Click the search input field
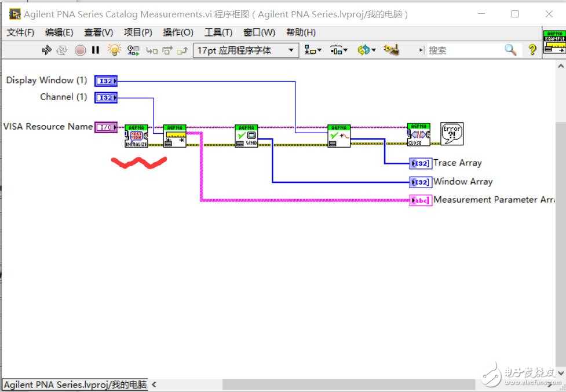The image size is (566, 392). [465, 50]
